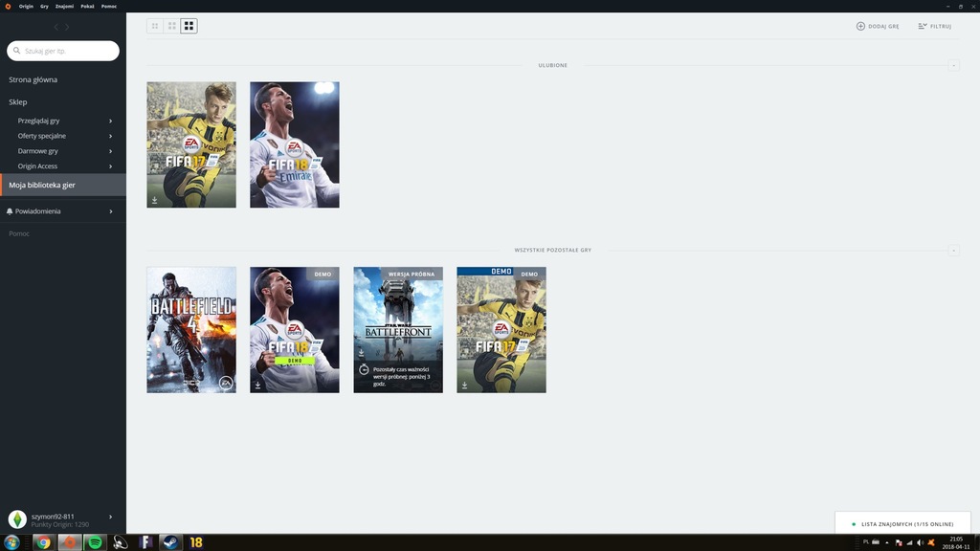Open the Filtruj filter panel
This screenshot has height=551, width=980.
[934, 26]
